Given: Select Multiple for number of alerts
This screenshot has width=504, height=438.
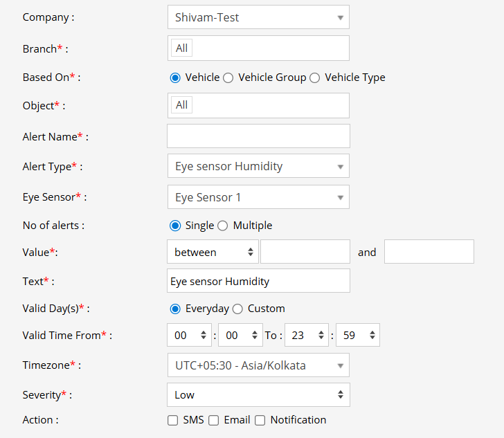Looking at the screenshot, I should point(223,226).
